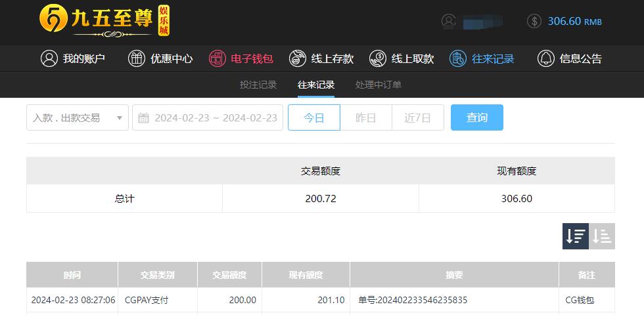644x315 pixels.
Task: Select the 昨日 date range option
Action: [366, 117]
